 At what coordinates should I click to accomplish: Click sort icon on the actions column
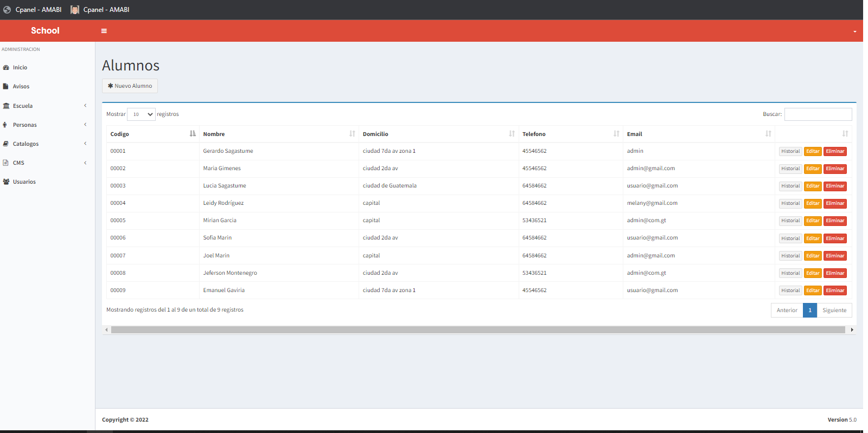[x=845, y=134]
